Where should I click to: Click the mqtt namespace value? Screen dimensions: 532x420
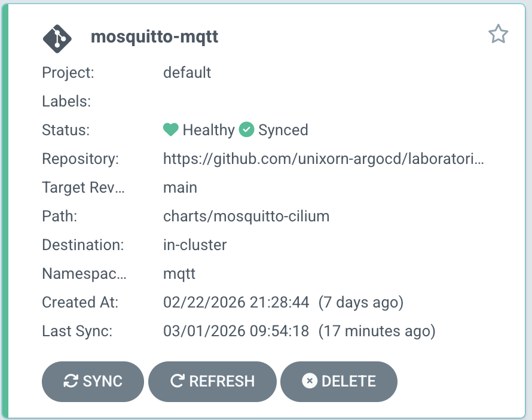coord(179,274)
